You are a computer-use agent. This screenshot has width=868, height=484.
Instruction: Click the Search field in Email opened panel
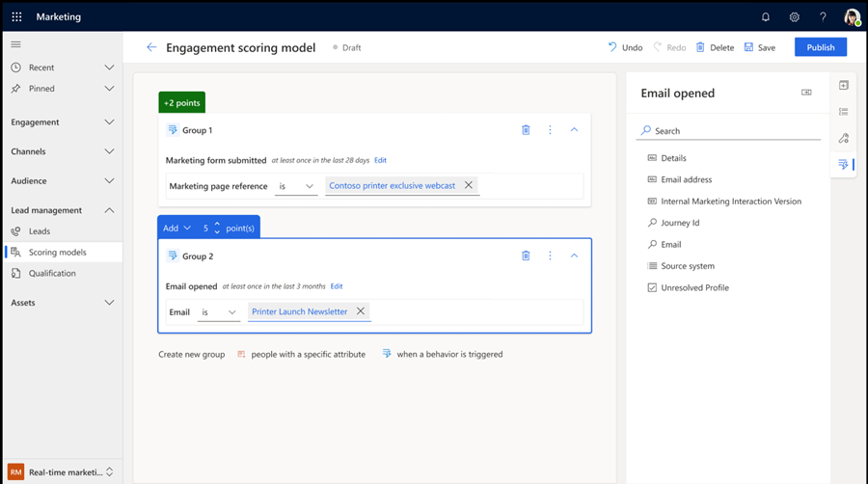tap(728, 131)
